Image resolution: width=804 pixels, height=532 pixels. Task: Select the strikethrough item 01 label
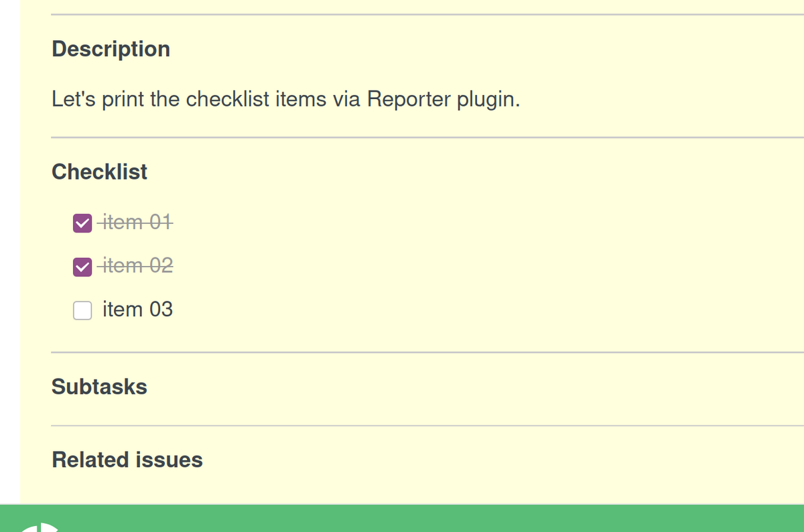pyautogui.click(x=136, y=222)
